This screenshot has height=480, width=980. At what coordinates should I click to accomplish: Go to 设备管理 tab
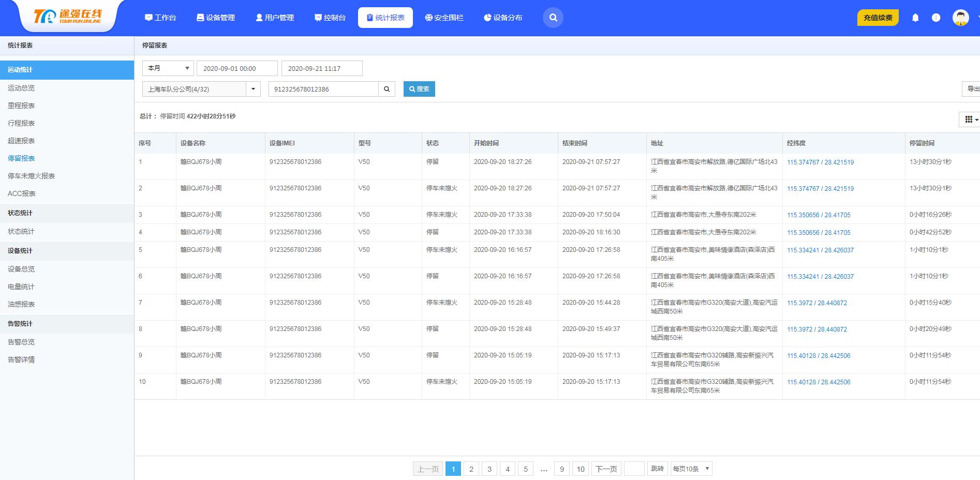pyautogui.click(x=216, y=18)
